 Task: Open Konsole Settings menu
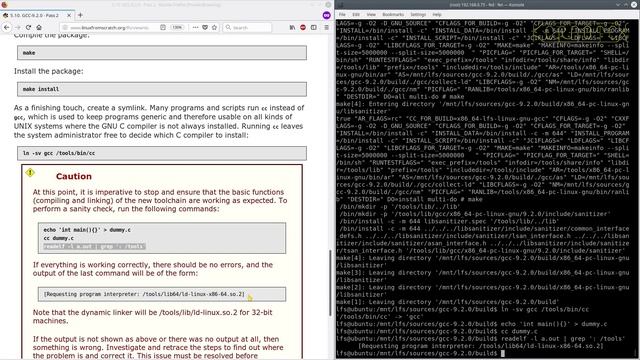tap(418, 14)
